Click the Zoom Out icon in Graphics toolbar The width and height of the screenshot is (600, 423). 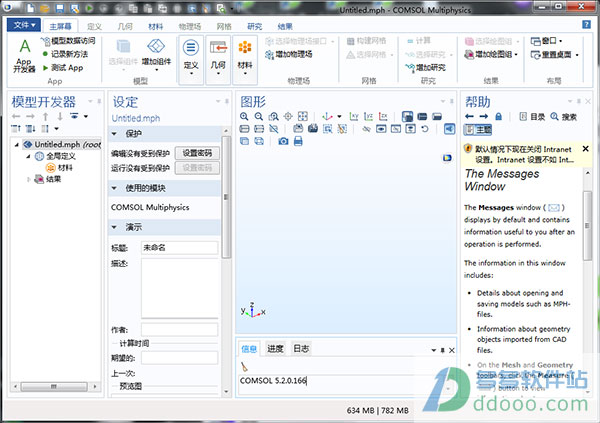pos(259,116)
